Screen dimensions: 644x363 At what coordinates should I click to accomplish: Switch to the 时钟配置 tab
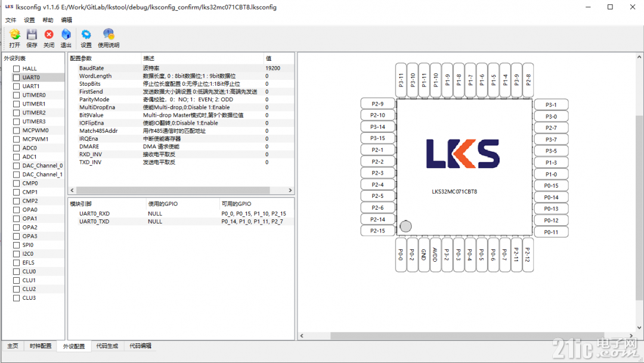tap(41, 346)
